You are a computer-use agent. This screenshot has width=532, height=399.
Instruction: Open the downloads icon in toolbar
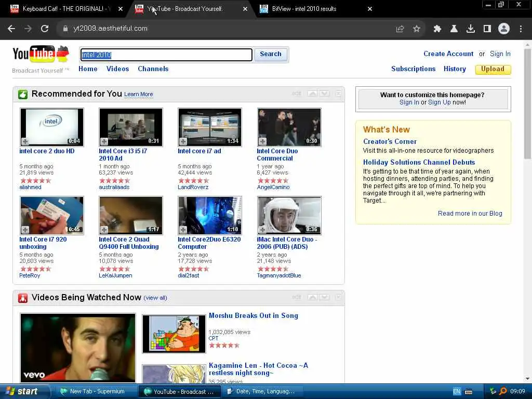471,29
